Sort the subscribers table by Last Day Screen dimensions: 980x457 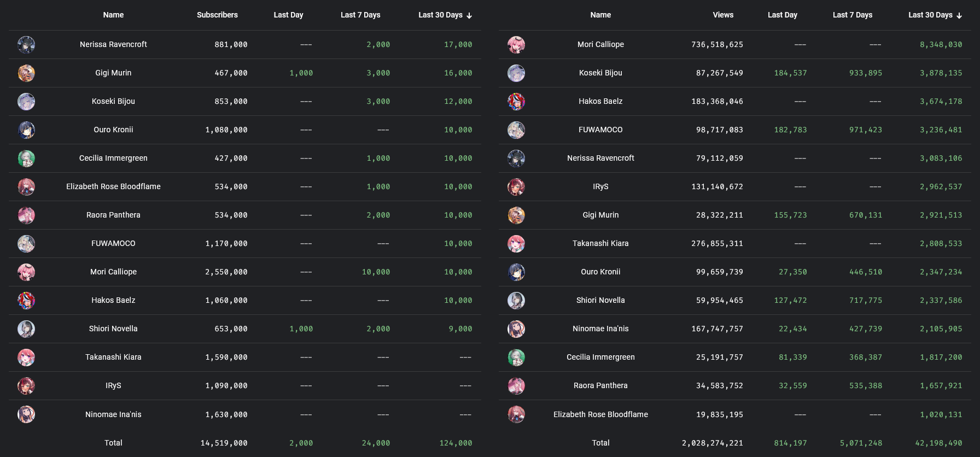pos(288,15)
